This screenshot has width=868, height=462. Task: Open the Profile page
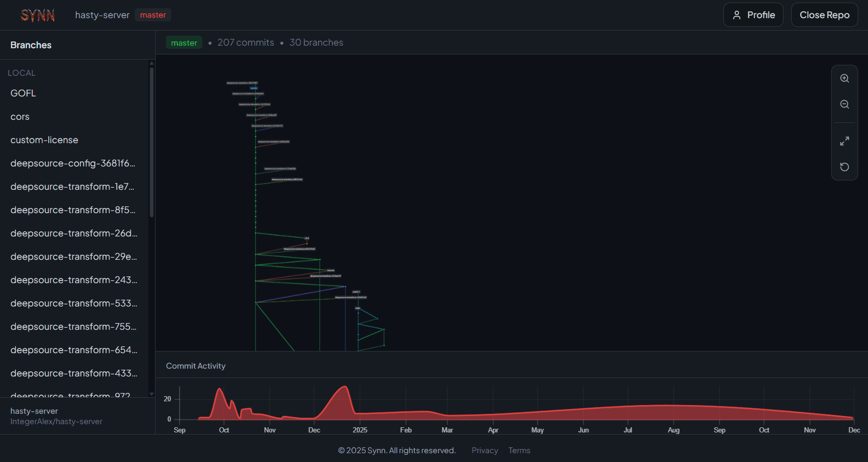click(x=753, y=15)
